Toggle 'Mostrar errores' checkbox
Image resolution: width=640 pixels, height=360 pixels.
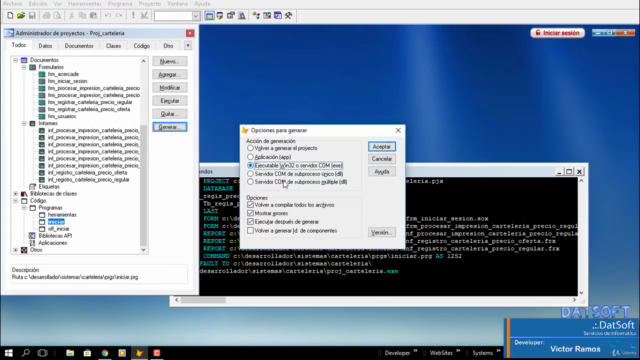tap(267, 213)
